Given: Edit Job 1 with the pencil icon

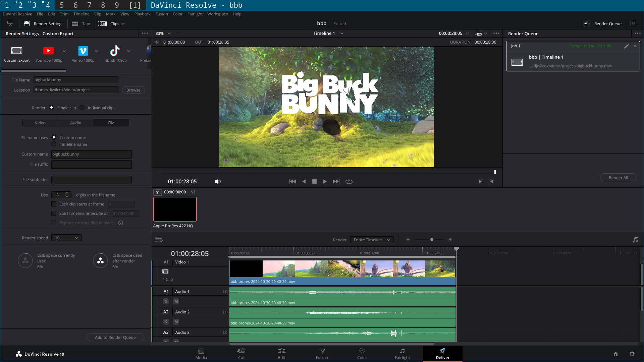Looking at the screenshot, I should coord(626,46).
